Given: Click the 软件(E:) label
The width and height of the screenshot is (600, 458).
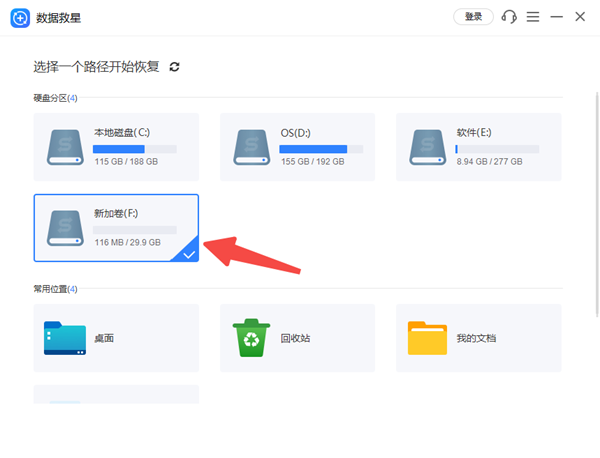Looking at the screenshot, I should tap(474, 133).
